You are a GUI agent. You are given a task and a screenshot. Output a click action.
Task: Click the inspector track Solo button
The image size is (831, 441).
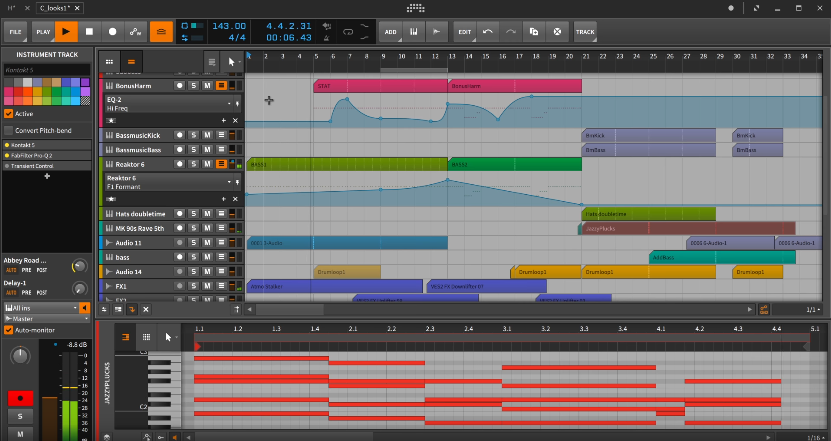[20, 416]
